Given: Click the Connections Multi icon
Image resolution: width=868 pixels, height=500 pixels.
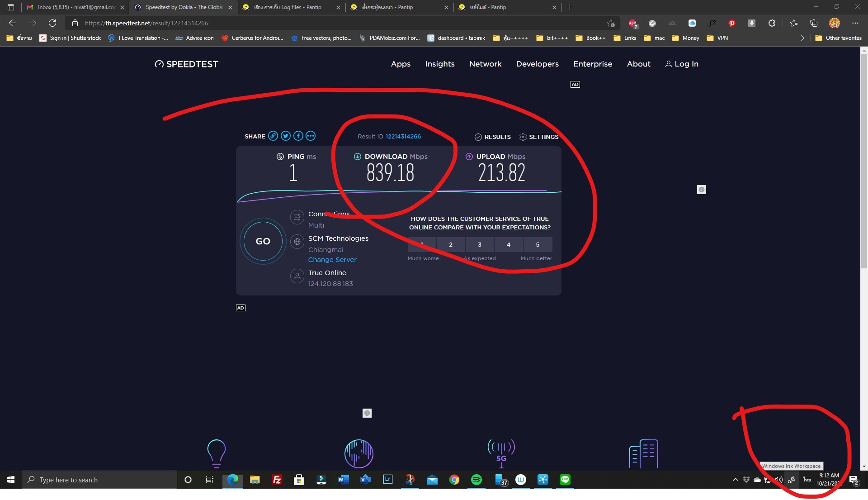Looking at the screenshot, I should click(297, 217).
